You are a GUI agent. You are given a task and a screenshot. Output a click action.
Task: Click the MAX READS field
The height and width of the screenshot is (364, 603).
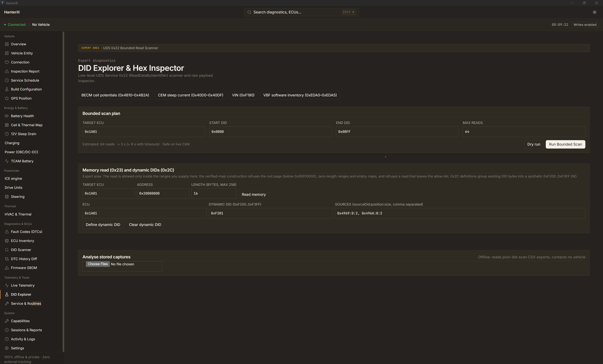click(x=524, y=132)
